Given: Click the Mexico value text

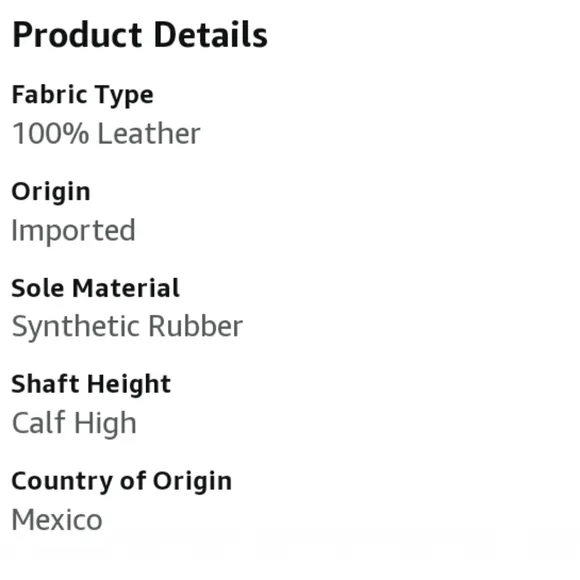Looking at the screenshot, I should [x=57, y=520].
